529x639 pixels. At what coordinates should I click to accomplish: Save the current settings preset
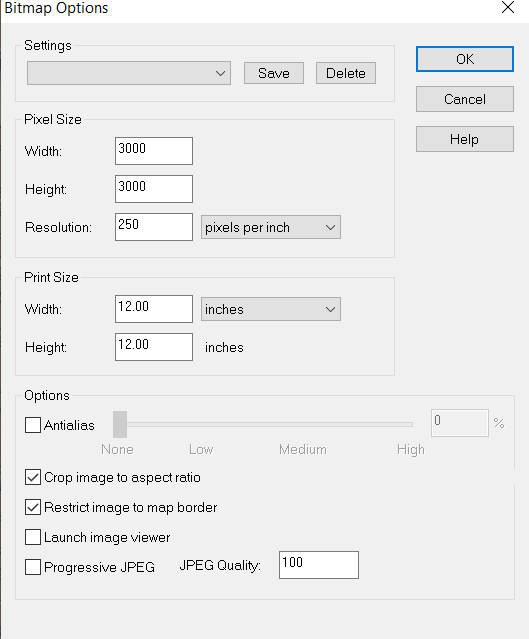274,73
